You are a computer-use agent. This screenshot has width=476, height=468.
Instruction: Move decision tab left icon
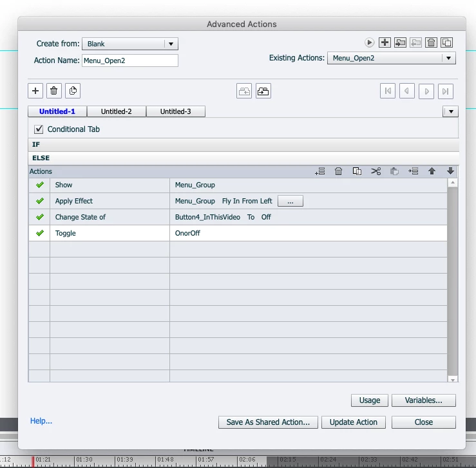pyautogui.click(x=244, y=91)
